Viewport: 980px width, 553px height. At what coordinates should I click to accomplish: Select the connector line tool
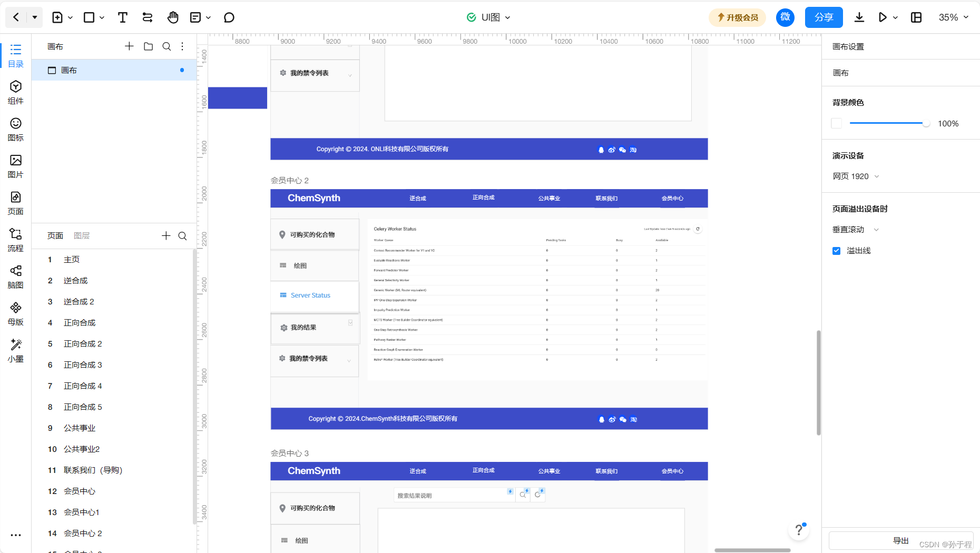[148, 17]
